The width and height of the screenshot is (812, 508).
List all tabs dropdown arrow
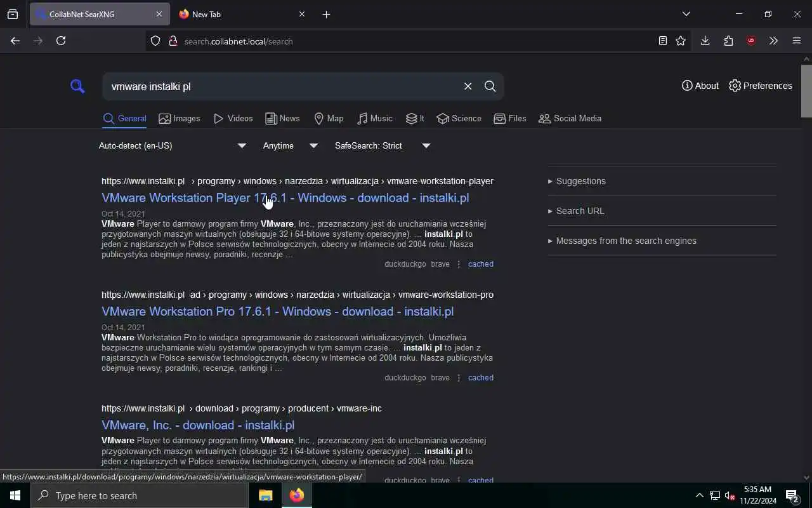click(686, 14)
